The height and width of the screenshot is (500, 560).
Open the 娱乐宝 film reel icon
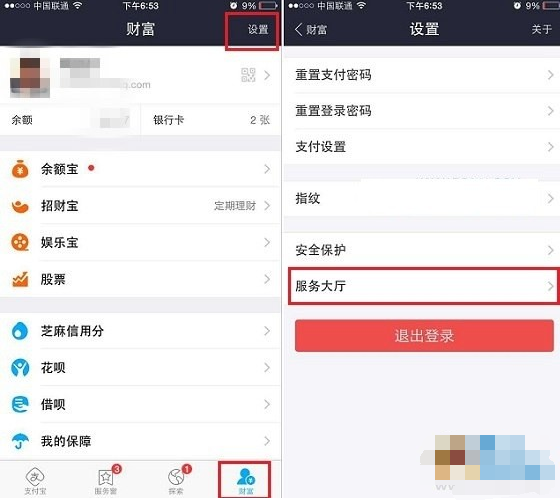pos(20,242)
